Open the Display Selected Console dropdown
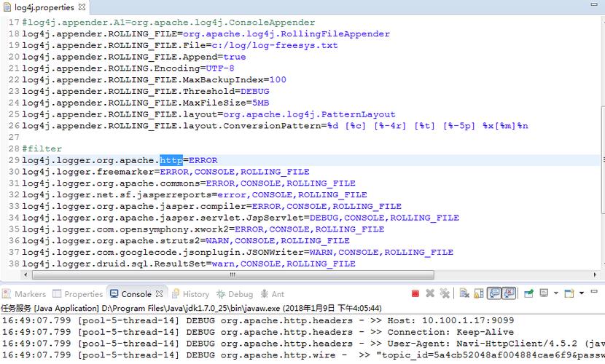605x364 pixels. coord(555,293)
